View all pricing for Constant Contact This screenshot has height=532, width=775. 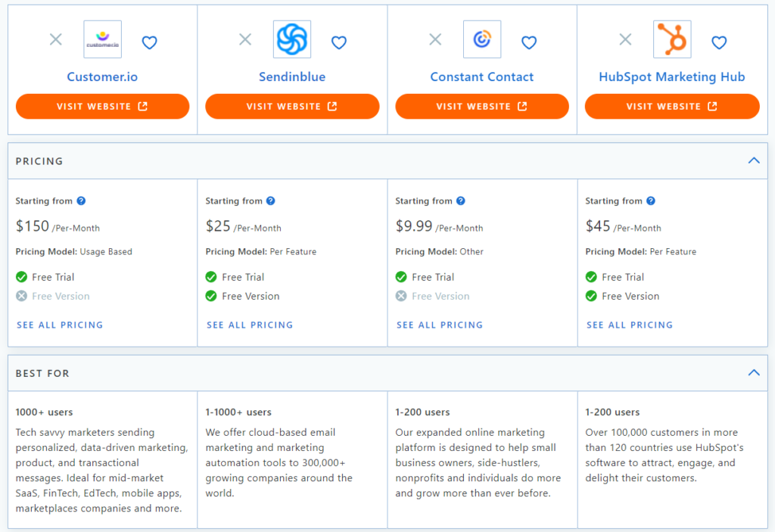tap(440, 325)
